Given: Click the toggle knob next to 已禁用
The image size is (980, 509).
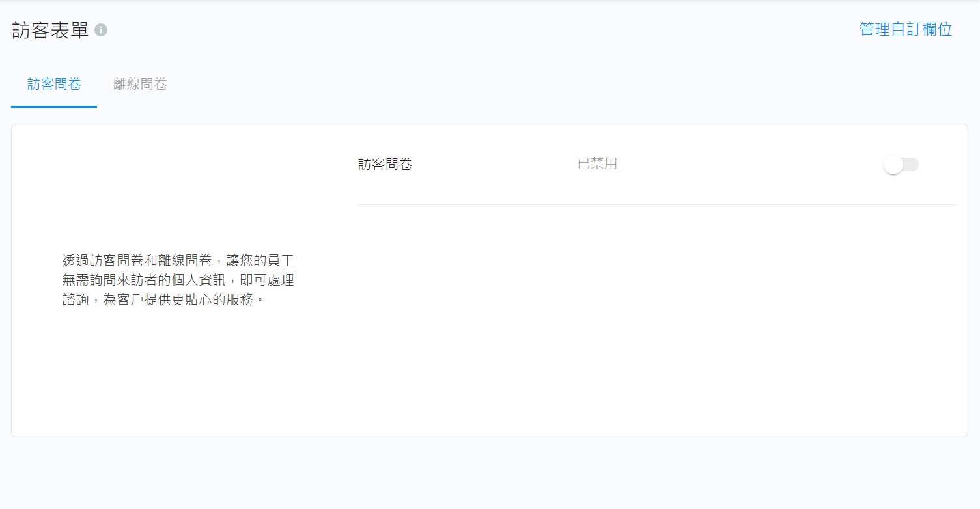Looking at the screenshot, I should 893,165.
